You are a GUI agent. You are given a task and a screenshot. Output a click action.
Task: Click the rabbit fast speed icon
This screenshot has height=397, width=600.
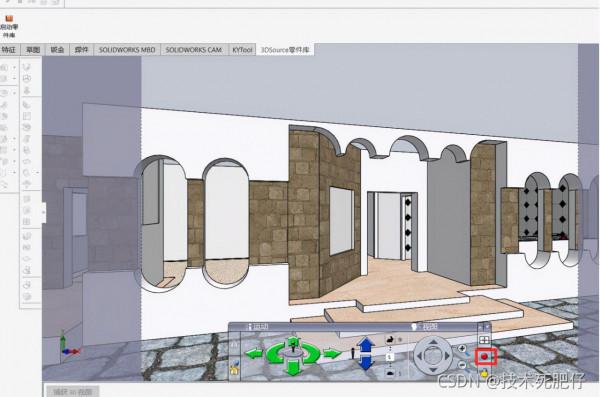tap(390, 339)
